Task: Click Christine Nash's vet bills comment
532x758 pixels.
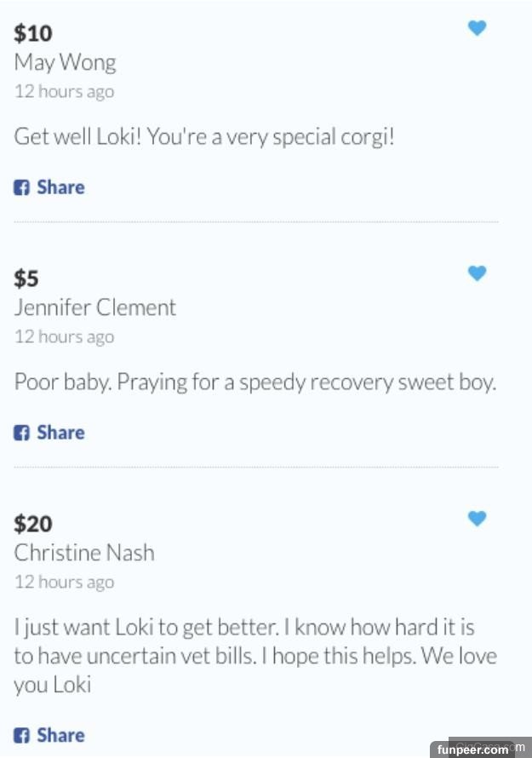Action: 255,656
